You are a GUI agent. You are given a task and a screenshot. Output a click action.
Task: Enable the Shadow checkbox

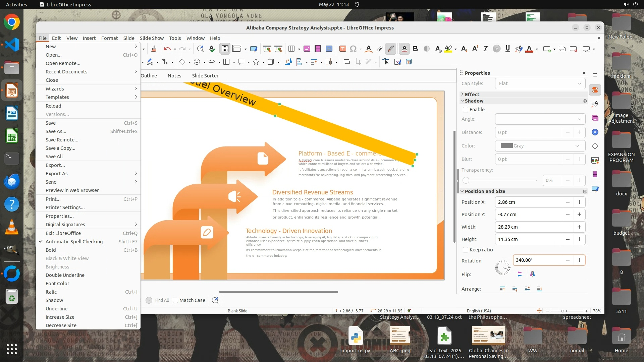coord(466,110)
